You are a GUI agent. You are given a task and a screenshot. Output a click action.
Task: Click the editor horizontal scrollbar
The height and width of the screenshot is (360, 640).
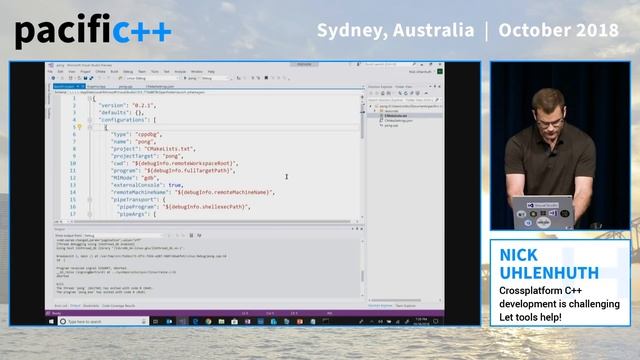(208, 222)
